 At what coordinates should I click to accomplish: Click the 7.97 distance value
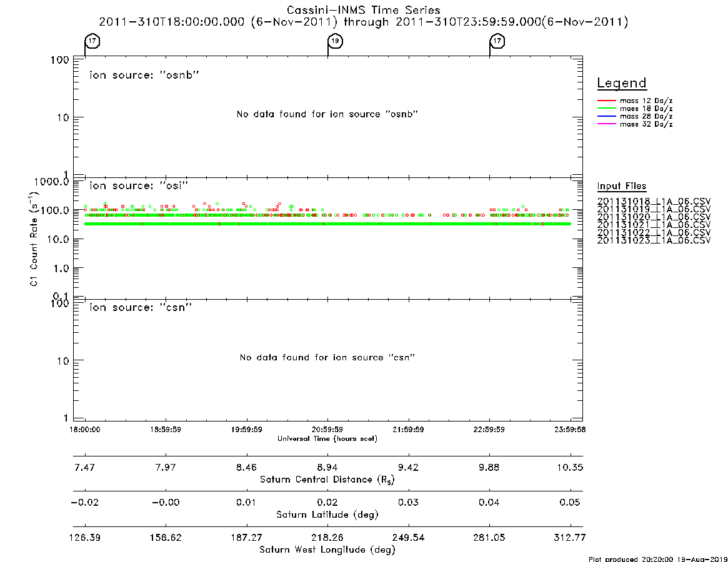click(x=166, y=467)
